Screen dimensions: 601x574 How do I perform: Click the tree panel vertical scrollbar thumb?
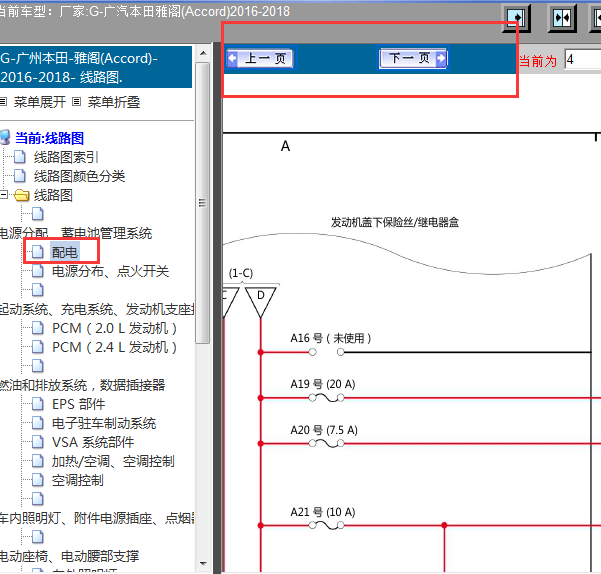[203, 203]
